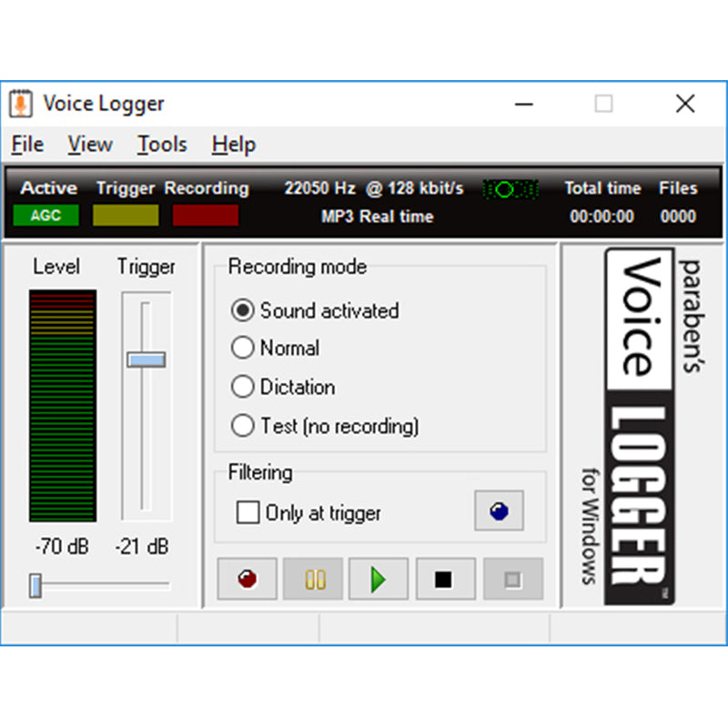Click the grayed-out square button

point(512,579)
